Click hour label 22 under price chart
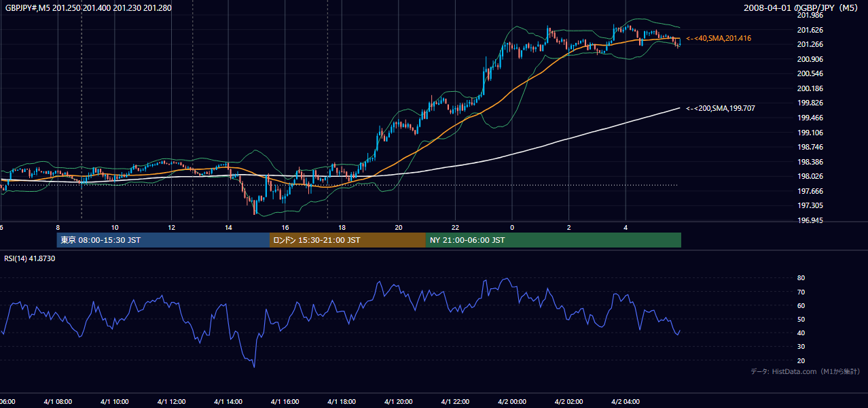 (455, 227)
